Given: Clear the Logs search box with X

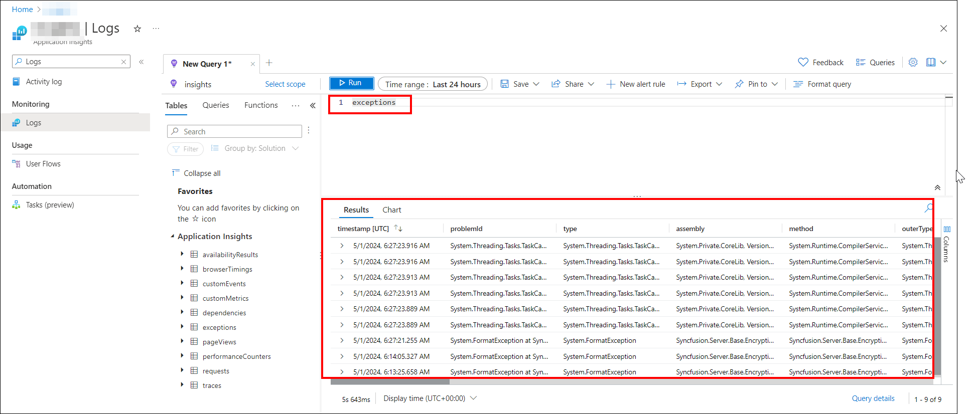Looking at the screenshot, I should [x=123, y=62].
